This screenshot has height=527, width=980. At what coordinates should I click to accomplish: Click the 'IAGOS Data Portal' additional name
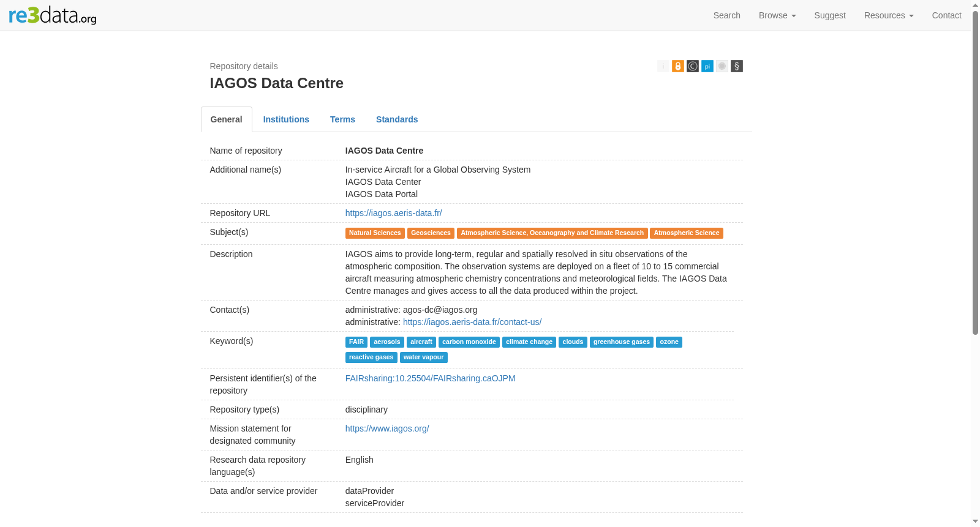[x=382, y=194]
